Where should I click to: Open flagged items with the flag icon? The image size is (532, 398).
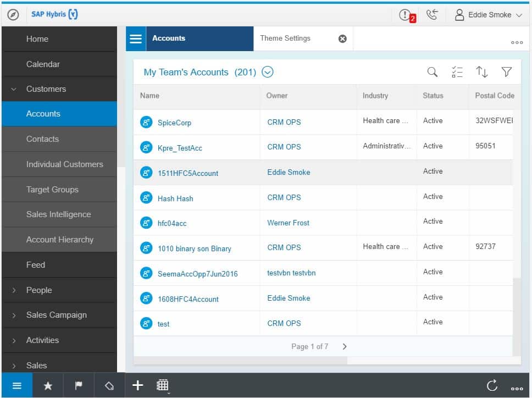click(78, 385)
